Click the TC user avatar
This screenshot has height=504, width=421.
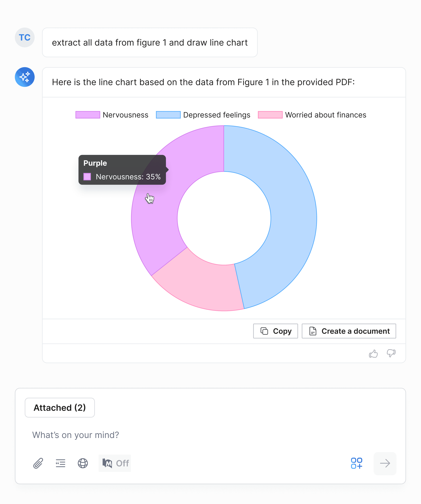25,37
